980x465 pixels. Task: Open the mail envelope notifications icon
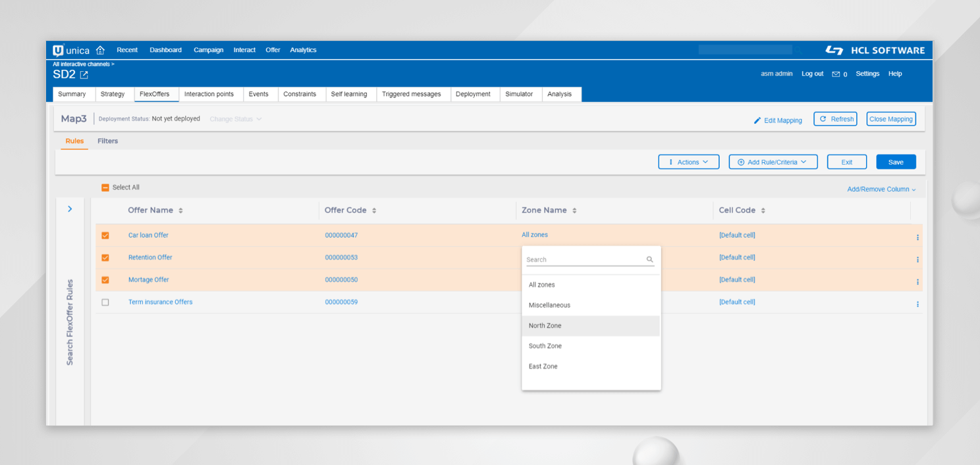tap(836, 74)
